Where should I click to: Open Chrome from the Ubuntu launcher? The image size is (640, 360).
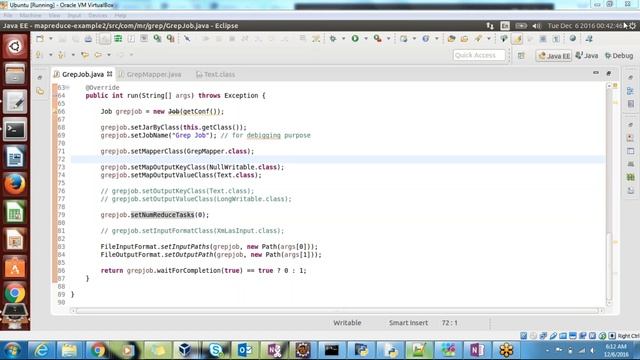tap(15, 293)
